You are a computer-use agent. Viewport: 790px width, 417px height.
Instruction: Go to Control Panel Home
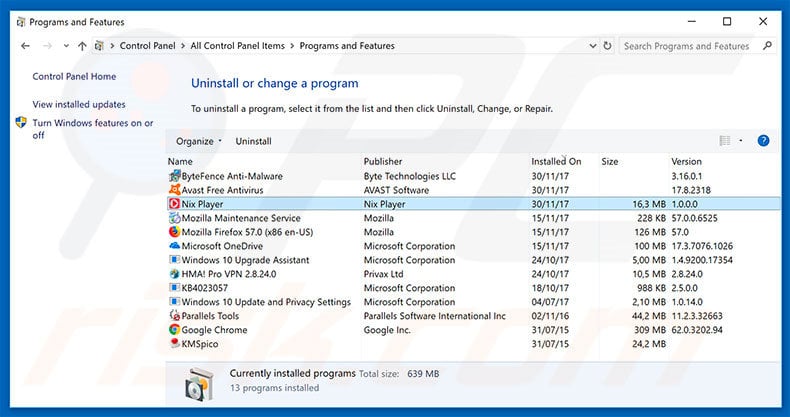click(x=74, y=76)
